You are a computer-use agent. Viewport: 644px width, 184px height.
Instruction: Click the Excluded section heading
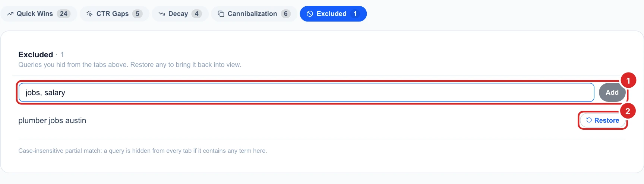(36, 55)
